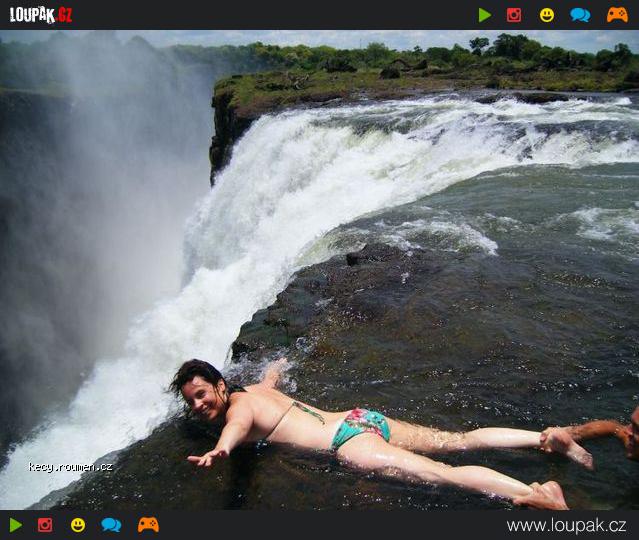Click the kecy.roumen.cz watermark text
This screenshot has height=540, width=639.
pos(70,467)
